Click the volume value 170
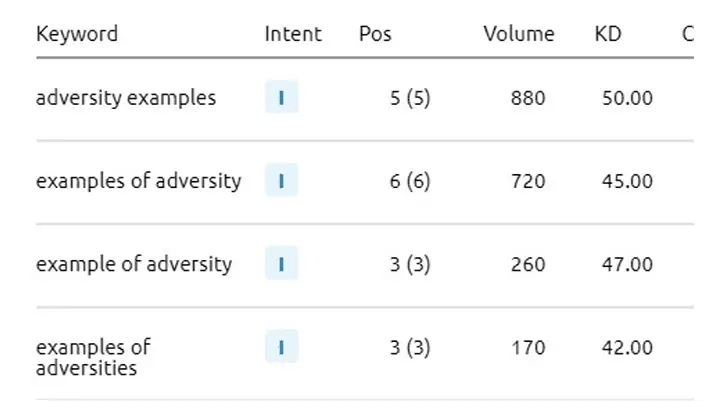Viewport: 712px width, 412px height. point(528,347)
